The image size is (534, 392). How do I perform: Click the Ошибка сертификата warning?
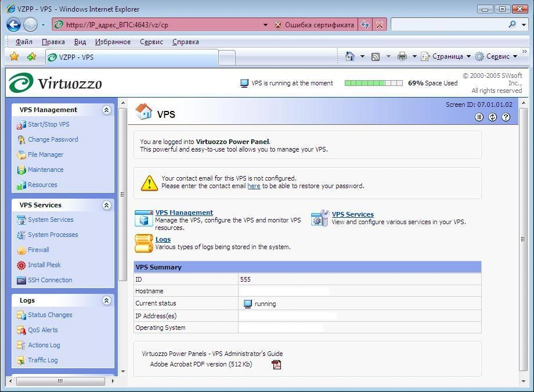pos(315,24)
